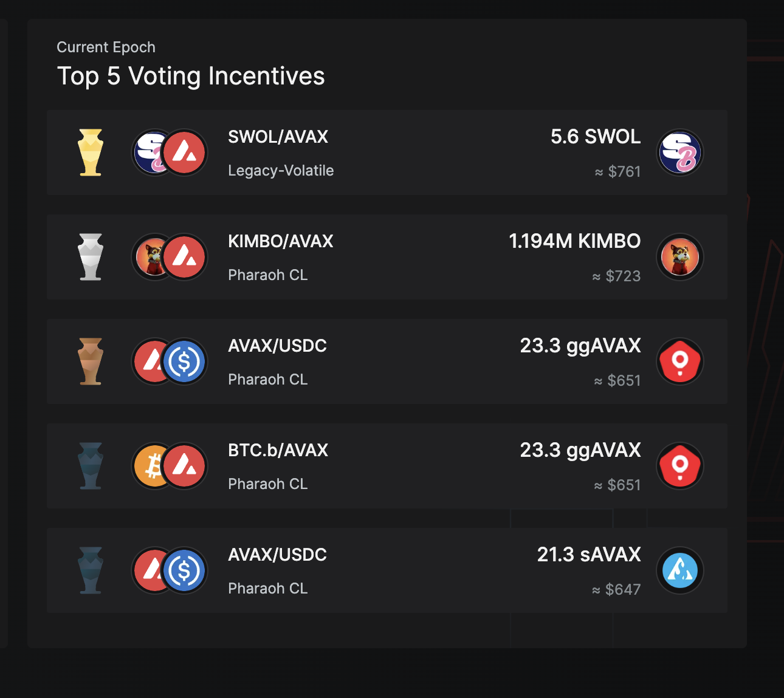
Task: Click USDC icon in third-ranked AVAX/USDC row
Action: click(185, 361)
